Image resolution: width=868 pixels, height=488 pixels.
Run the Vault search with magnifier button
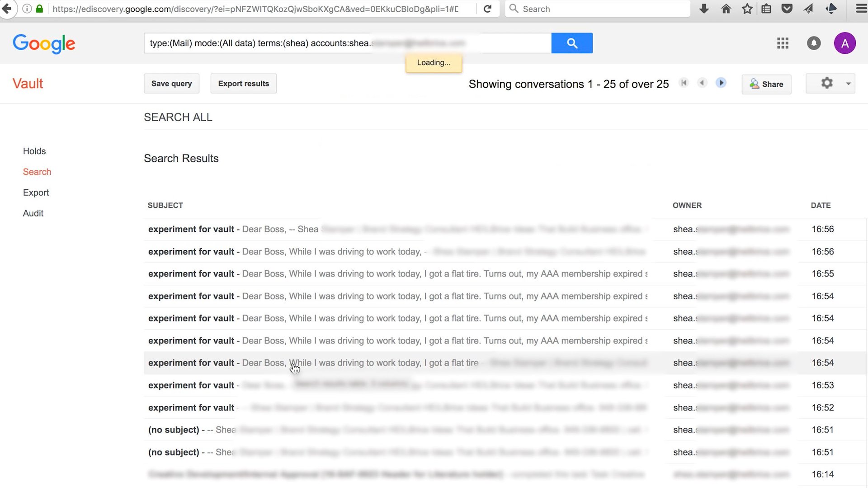click(x=572, y=43)
